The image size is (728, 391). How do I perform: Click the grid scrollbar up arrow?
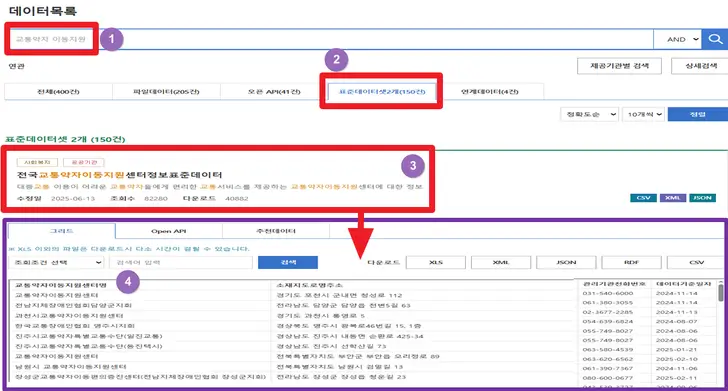721,282
